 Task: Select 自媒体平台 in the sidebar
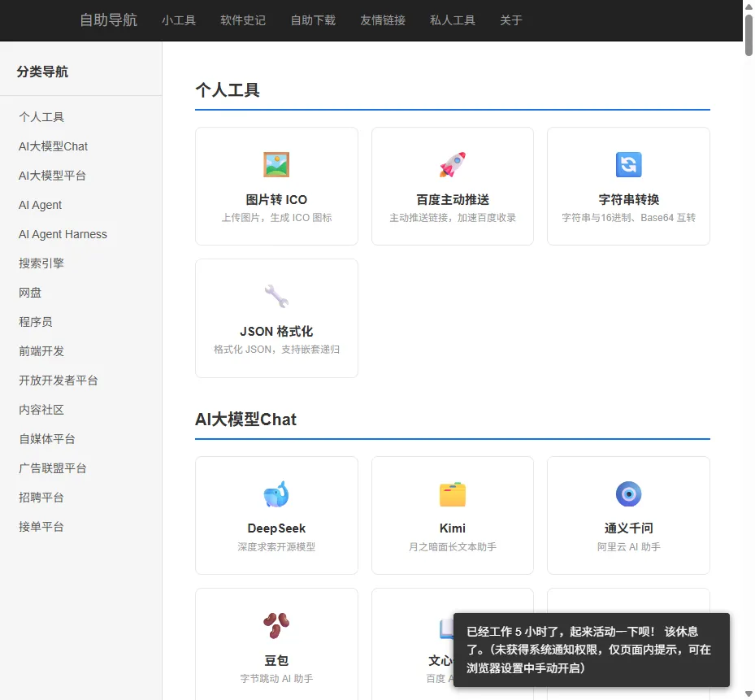46,439
